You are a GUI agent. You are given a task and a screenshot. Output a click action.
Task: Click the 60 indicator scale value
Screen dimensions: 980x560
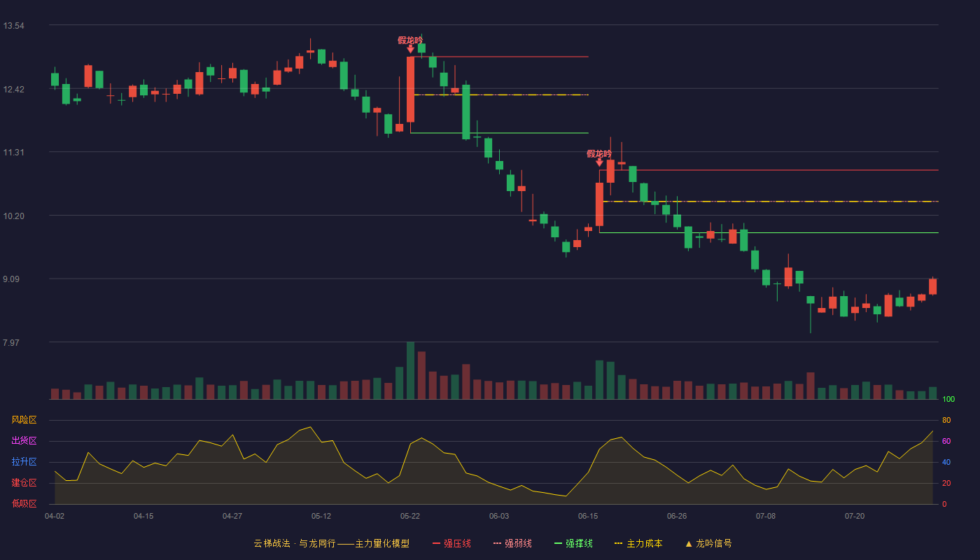(946, 441)
